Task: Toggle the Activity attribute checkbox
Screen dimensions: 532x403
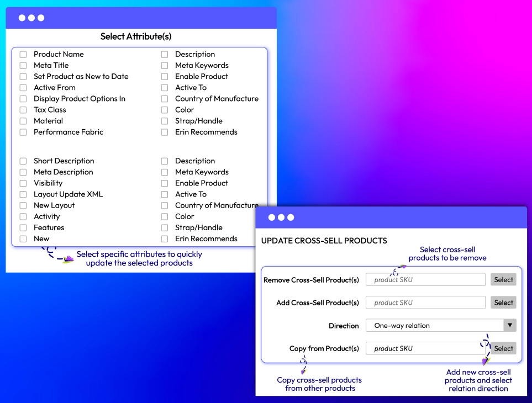Action: [23, 216]
